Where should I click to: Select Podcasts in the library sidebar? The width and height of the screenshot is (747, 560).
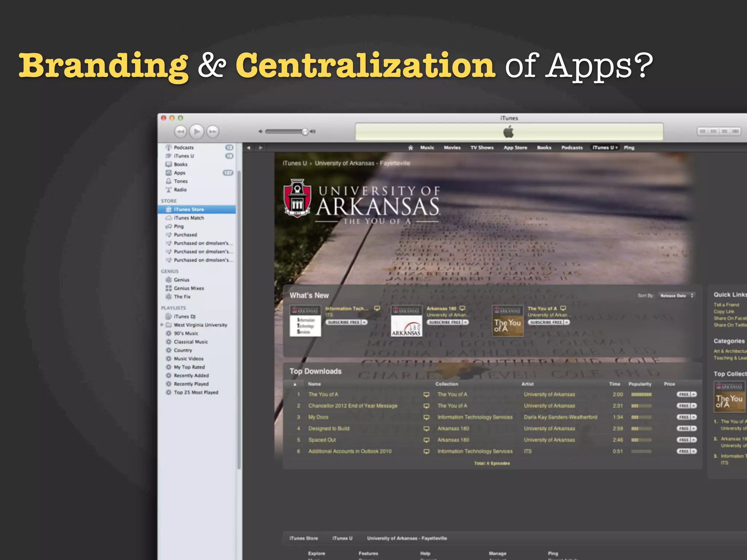(197, 147)
